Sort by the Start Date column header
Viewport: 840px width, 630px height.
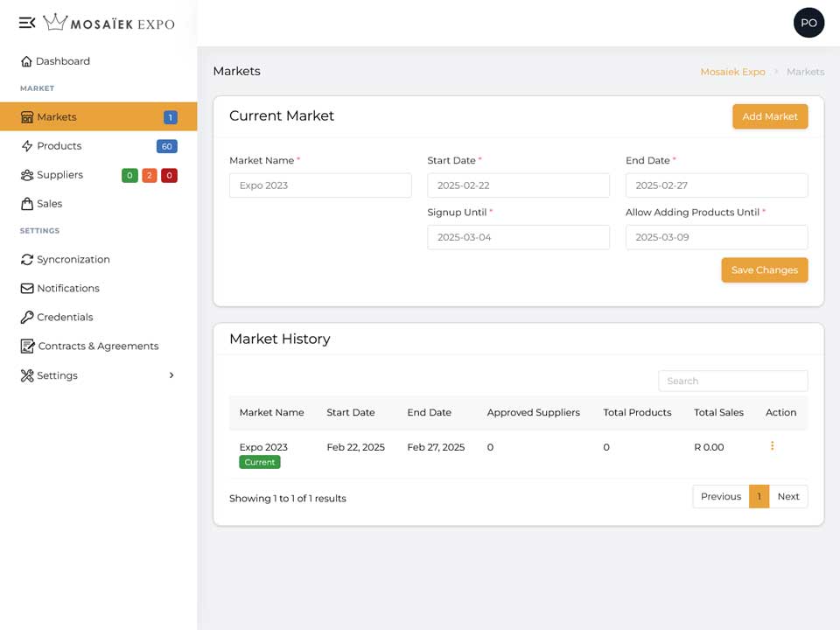[x=350, y=412]
